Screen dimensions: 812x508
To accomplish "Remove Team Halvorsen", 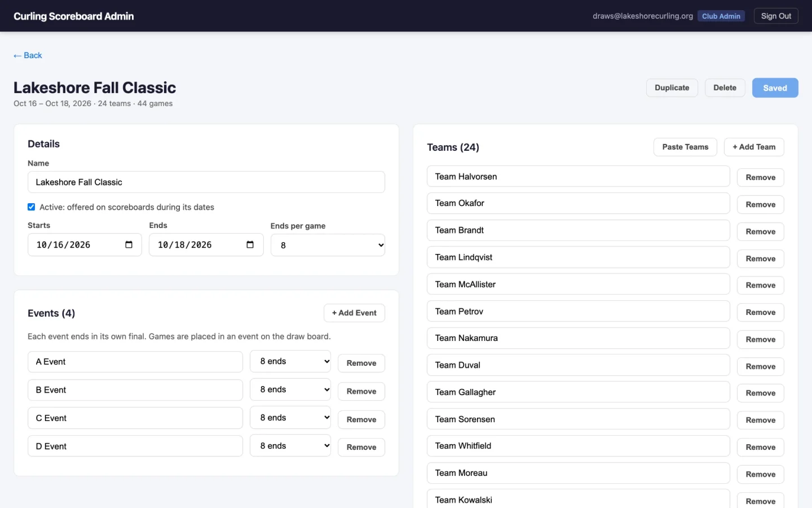I will point(761,177).
